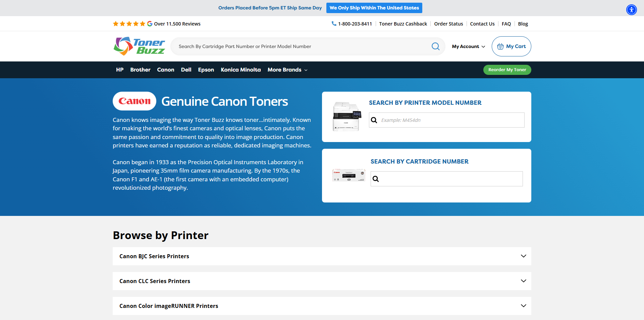Click the magnifier inside printer model search box
The height and width of the screenshot is (320, 644).
tap(374, 120)
